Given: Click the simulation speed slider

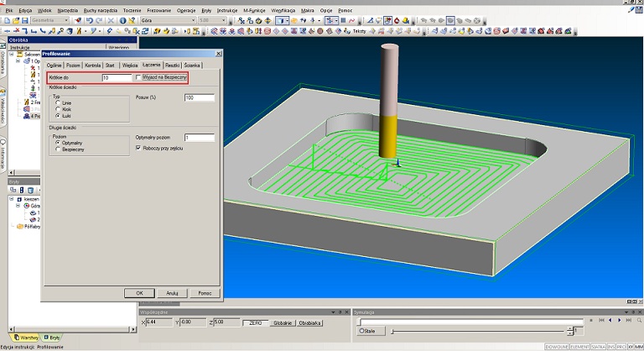Looking at the screenshot, I should pyautogui.click(x=478, y=331).
